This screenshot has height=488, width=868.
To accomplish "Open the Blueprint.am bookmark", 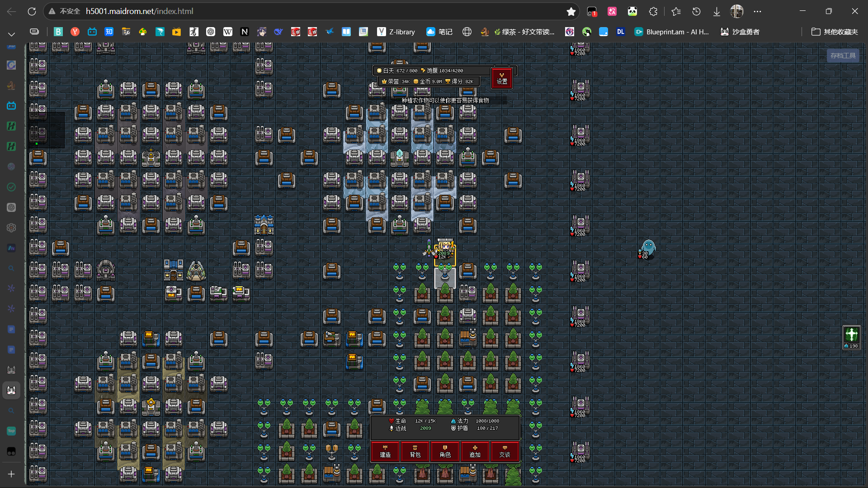I will tap(671, 32).
